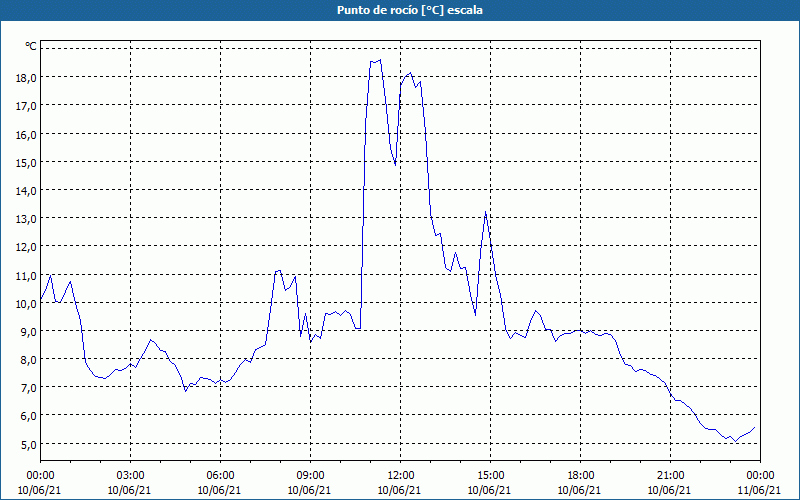Select the 06:00 time axis label
800x500 pixels.
[220, 476]
